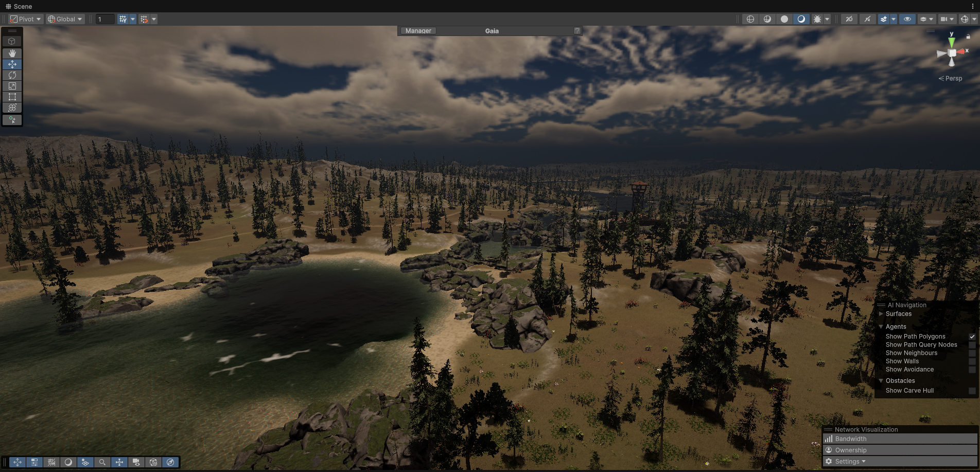
Task: Select the Hand (view) tool
Action: pos(12,54)
